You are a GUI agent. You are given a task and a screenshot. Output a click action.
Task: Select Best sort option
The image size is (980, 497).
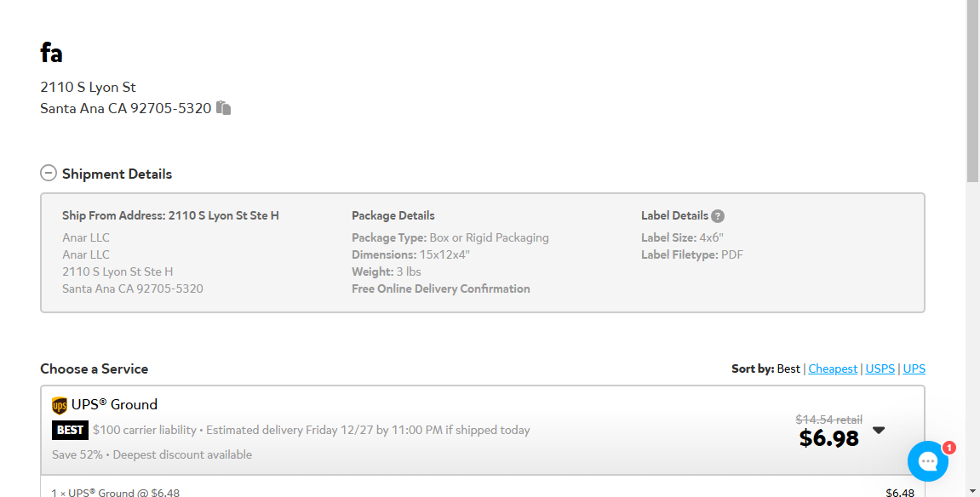[x=788, y=368]
